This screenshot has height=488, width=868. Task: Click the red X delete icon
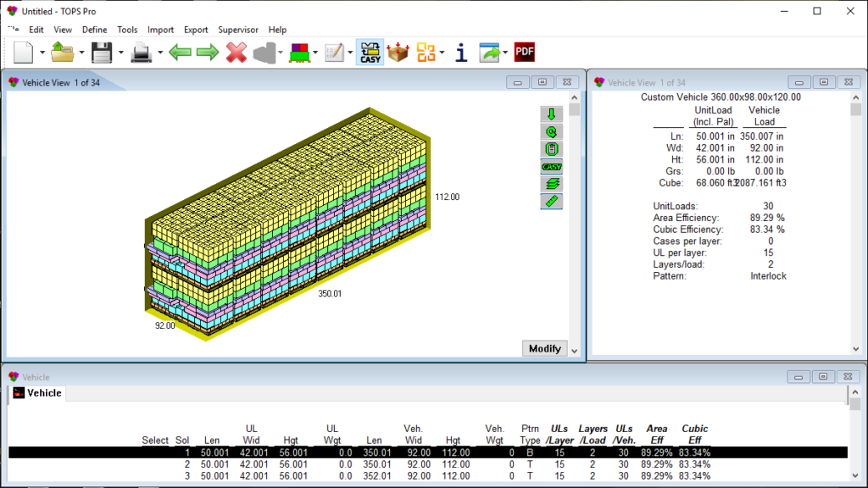(236, 53)
